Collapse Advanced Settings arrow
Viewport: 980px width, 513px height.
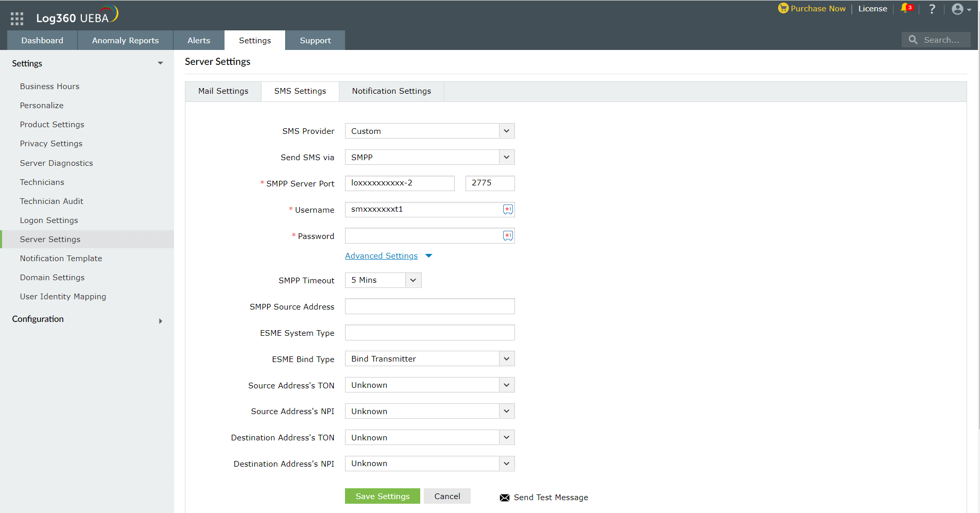(x=428, y=256)
